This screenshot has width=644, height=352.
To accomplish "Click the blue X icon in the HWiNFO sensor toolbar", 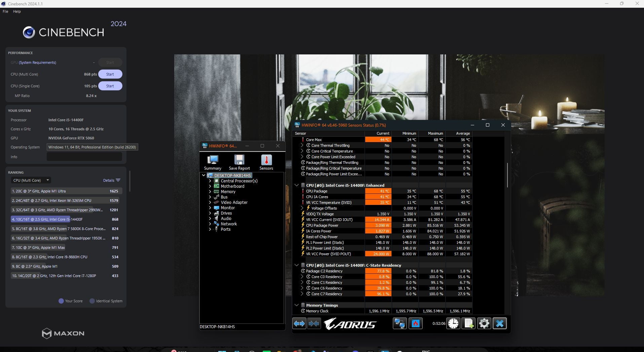I will pyautogui.click(x=500, y=323).
